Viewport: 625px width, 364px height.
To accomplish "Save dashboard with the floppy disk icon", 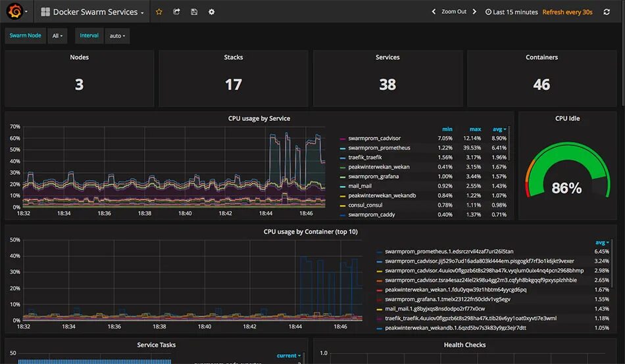I will coord(194,12).
